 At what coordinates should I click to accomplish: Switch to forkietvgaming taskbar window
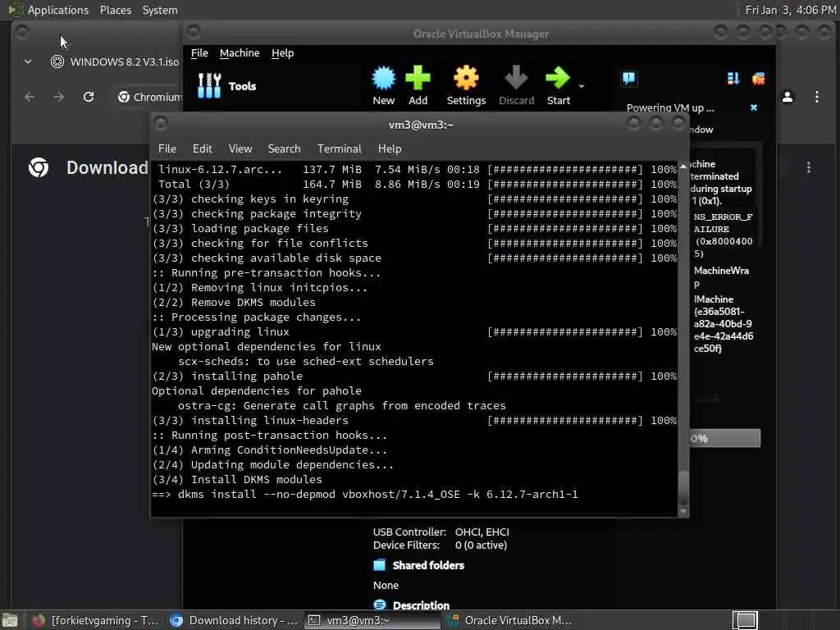95,620
